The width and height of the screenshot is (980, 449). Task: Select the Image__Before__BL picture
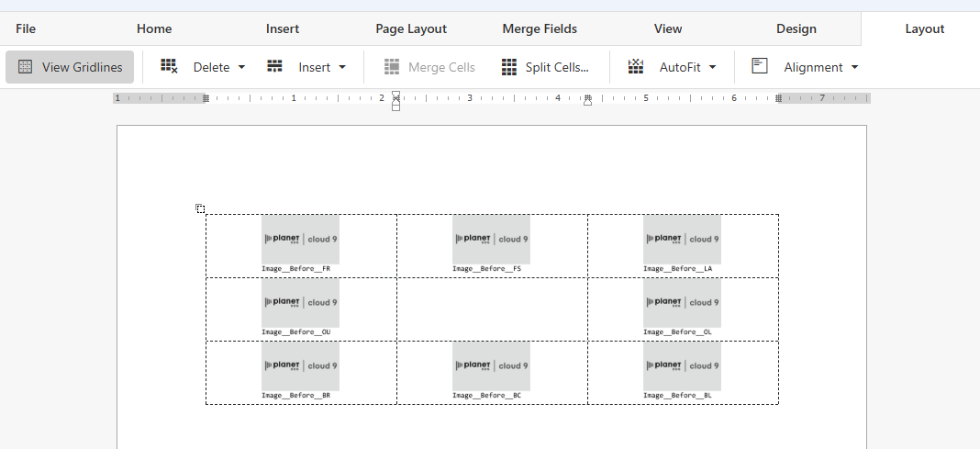682,366
